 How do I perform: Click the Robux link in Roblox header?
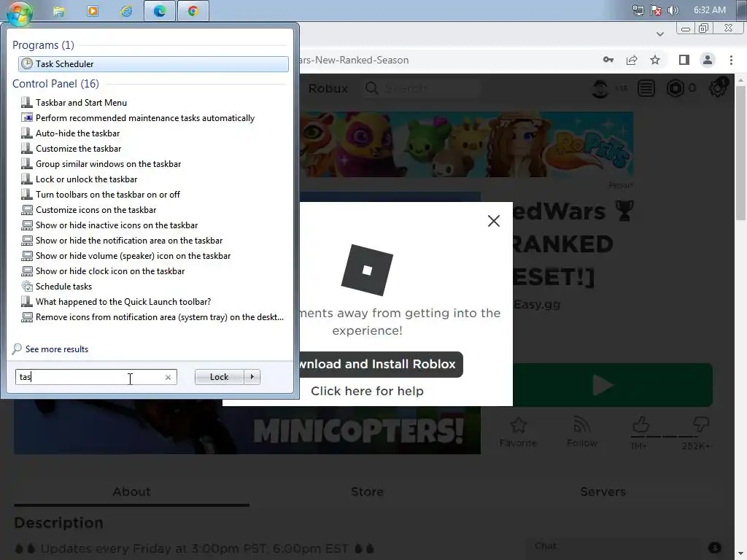pyautogui.click(x=328, y=88)
